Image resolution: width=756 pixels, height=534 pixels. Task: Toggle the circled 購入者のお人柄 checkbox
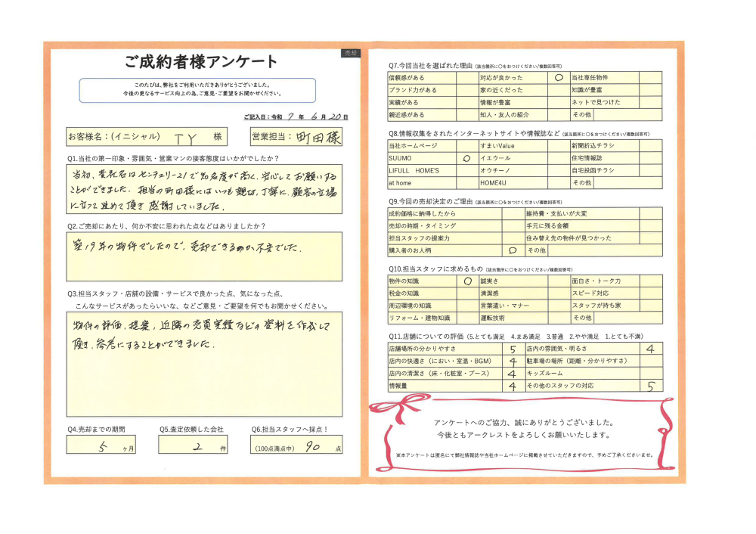pos(512,250)
